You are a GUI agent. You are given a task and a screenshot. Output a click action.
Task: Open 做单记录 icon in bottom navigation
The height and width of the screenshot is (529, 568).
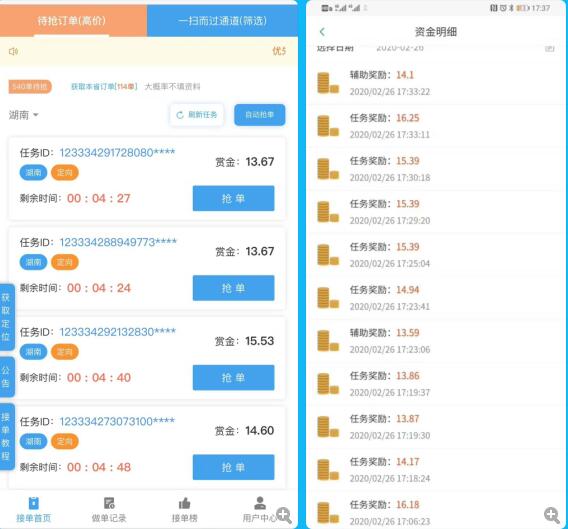coord(109,503)
